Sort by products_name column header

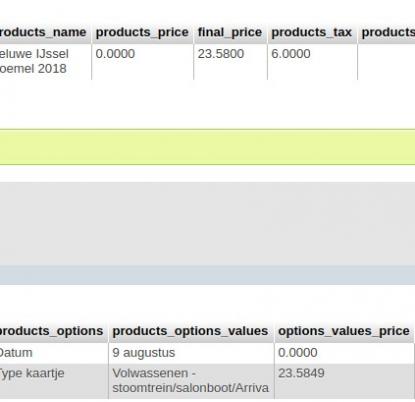(45, 33)
